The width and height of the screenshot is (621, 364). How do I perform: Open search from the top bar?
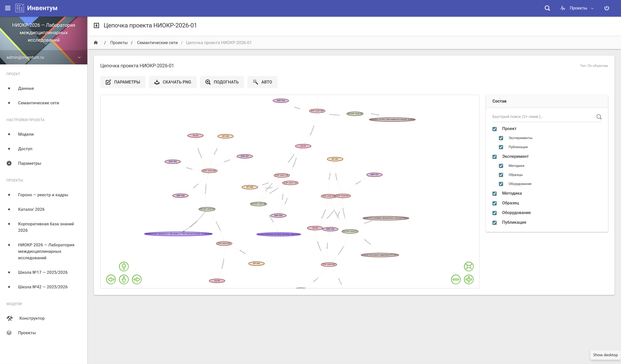547,8
